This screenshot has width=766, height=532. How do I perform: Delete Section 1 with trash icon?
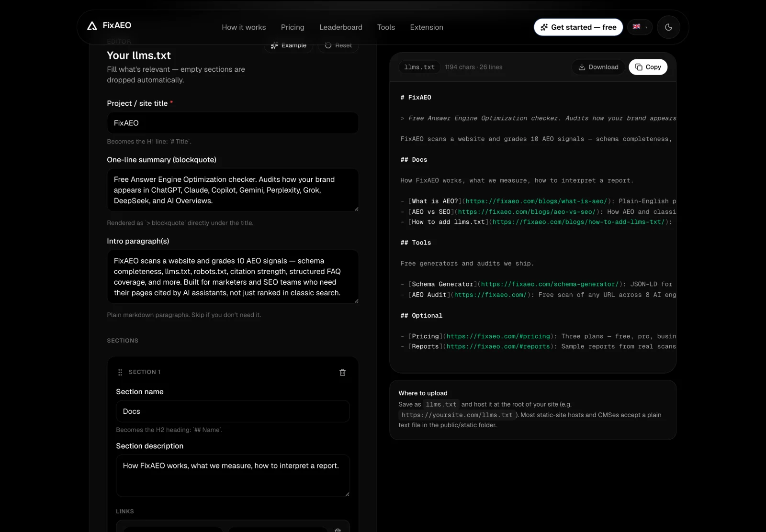342,372
